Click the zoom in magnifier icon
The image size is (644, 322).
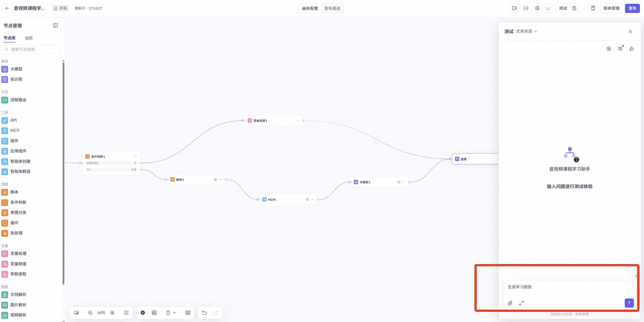point(113,313)
